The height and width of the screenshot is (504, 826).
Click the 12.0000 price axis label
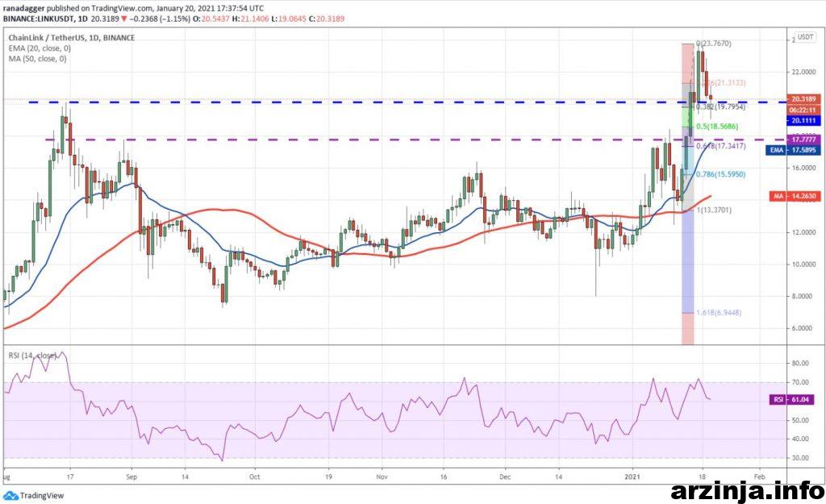802,232
